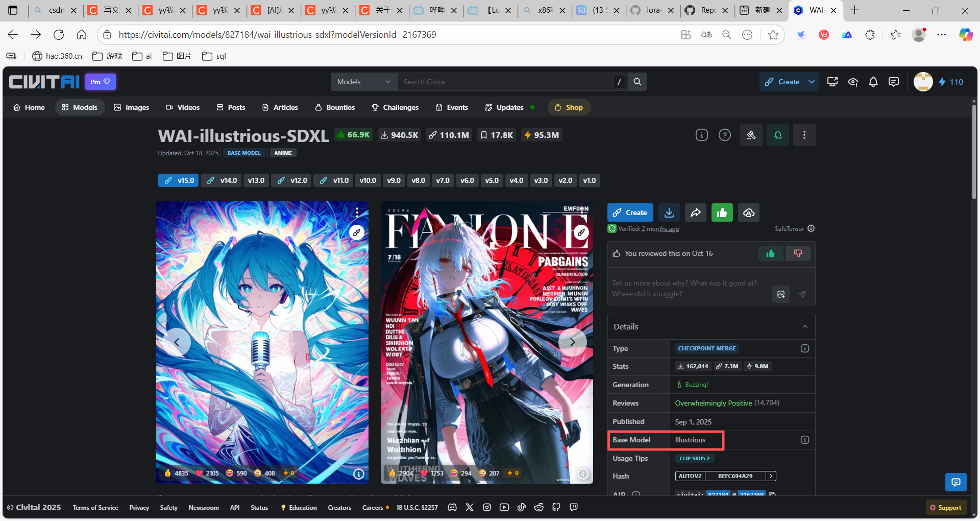Toggle the 408 cry reaction on Miku image
Viewport: 980px width, 521px height.
(265, 473)
